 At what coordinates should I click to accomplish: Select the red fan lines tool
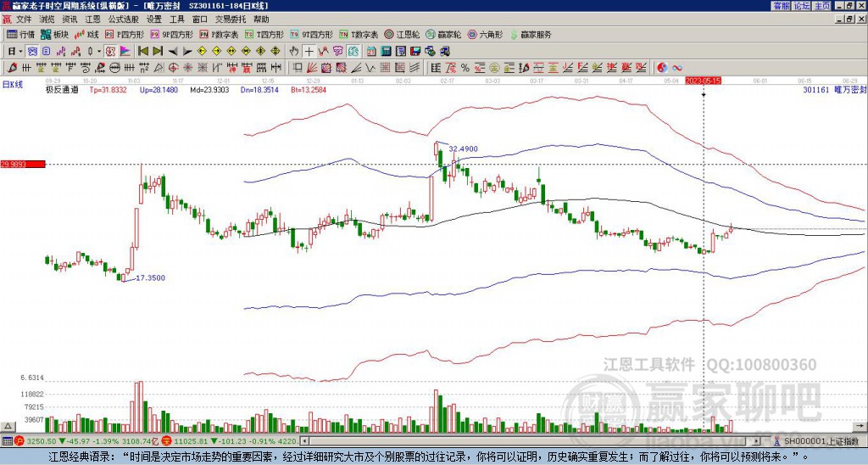click(312, 68)
